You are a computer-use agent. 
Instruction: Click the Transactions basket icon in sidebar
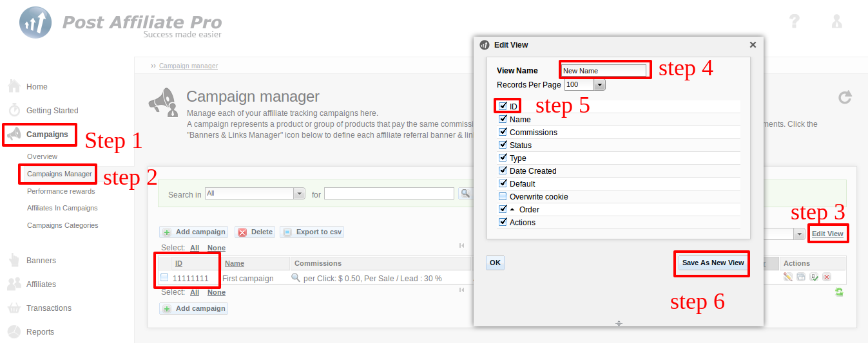[14, 308]
